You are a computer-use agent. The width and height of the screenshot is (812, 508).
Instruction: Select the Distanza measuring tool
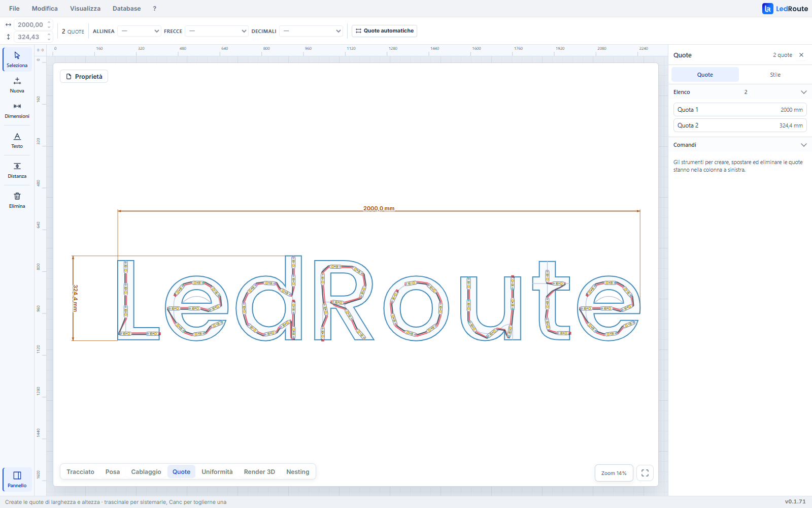pyautogui.click(x=17, y=170)
